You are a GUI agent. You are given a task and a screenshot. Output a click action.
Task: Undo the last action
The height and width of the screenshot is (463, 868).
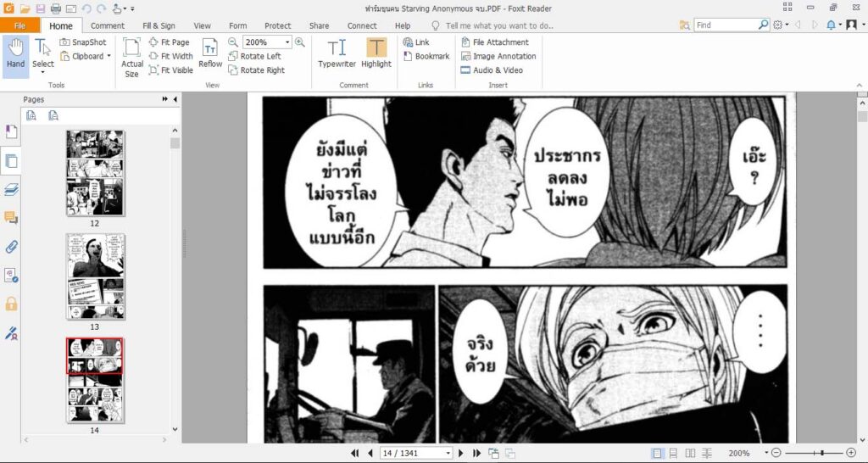point(86,8)
